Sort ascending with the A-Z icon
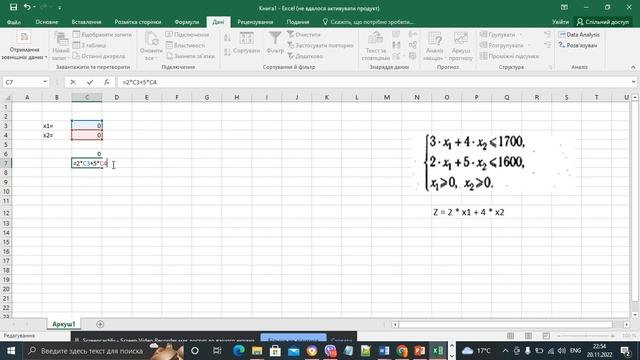Image resolution: width=640 pixels, height=360 pixels. [x=227, y=38]
